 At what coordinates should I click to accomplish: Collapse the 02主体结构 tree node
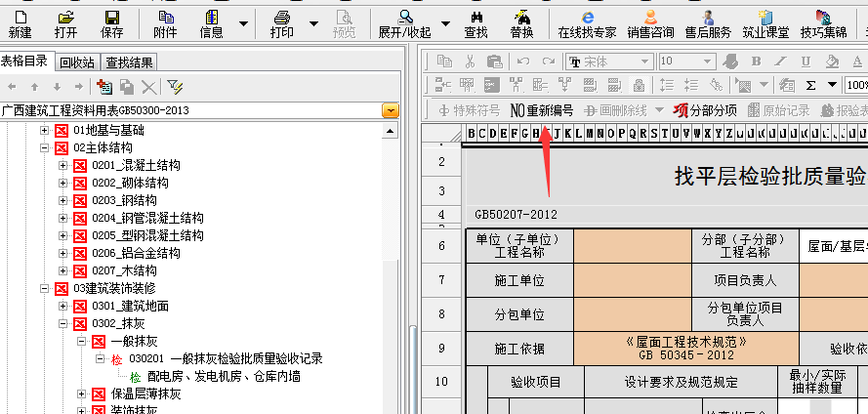point(45,147)
